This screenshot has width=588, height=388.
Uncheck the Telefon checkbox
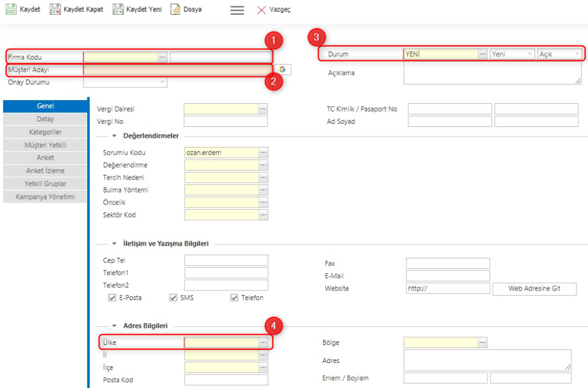click(x=233, y=298)
